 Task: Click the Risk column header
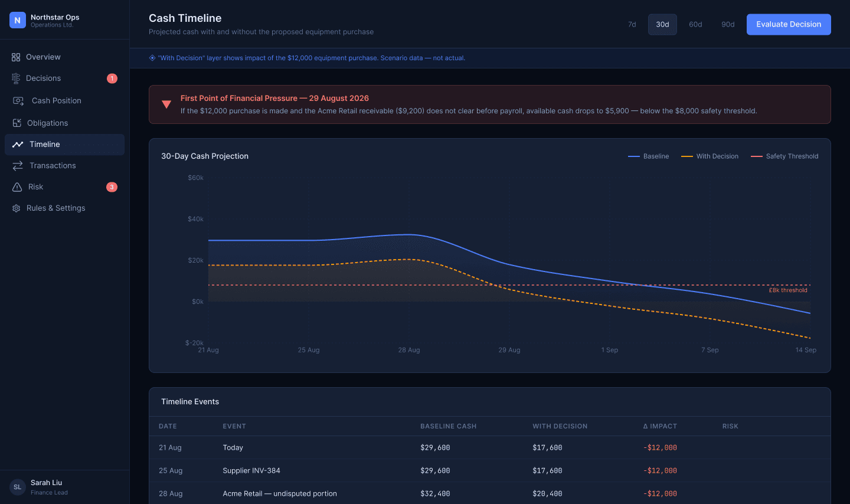(x=730, y=426)
